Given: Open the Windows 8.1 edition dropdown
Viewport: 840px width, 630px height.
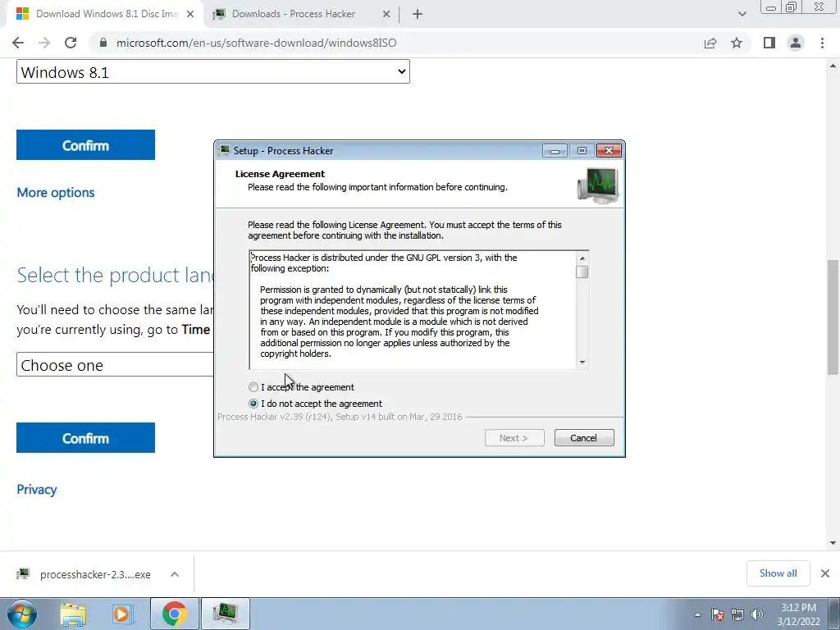Looking at the screenshot, I should pyautogui.click(x=213, y=72).
